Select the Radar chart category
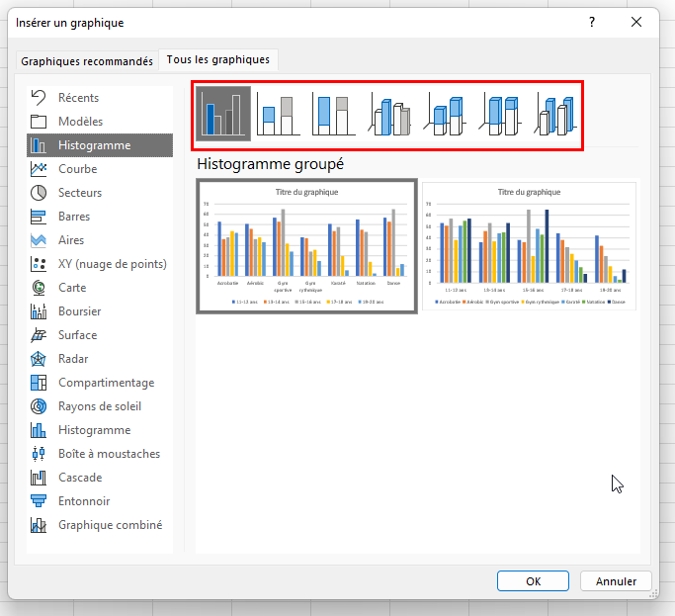675x616 pixels. (x=75, y=359)
